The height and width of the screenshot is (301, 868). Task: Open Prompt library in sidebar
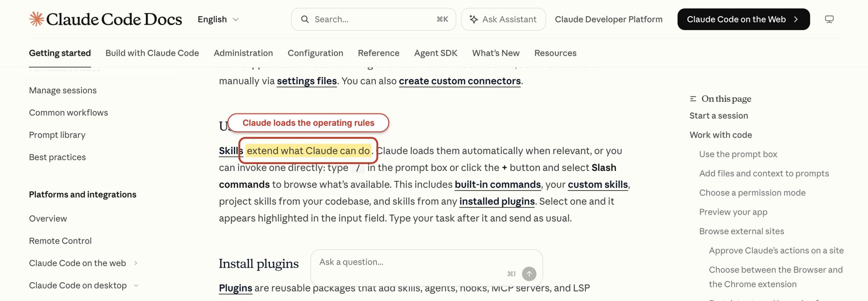[57, 135]
